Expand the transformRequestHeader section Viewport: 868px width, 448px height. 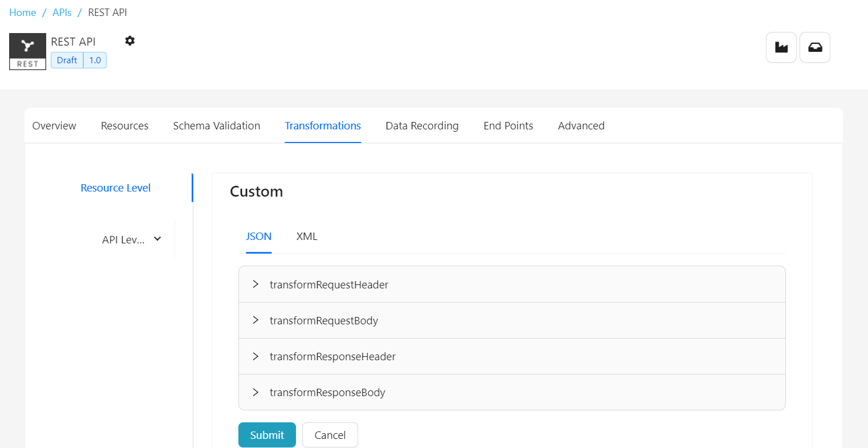point(328,284)
